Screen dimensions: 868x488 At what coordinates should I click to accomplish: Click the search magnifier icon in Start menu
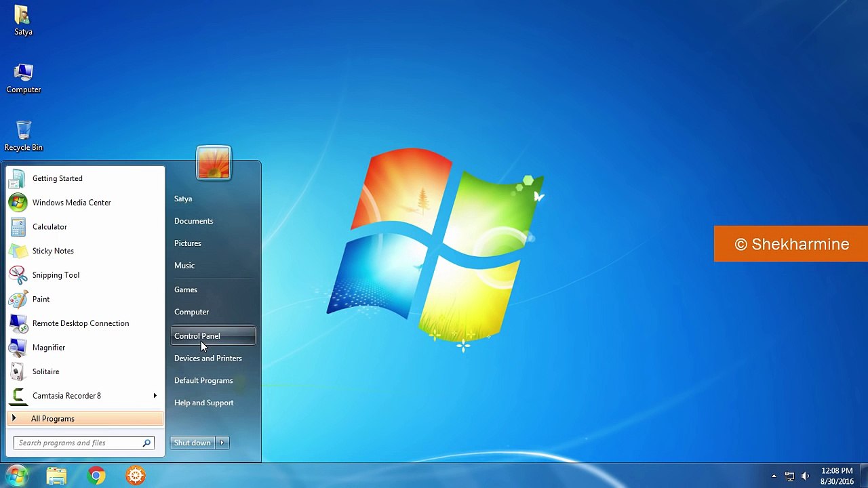click(146, 443)
